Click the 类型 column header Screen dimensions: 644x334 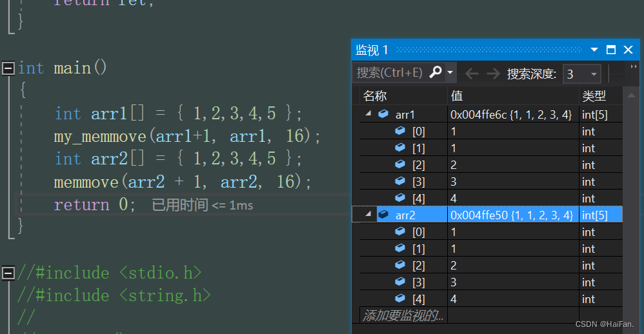click(594, 96)
